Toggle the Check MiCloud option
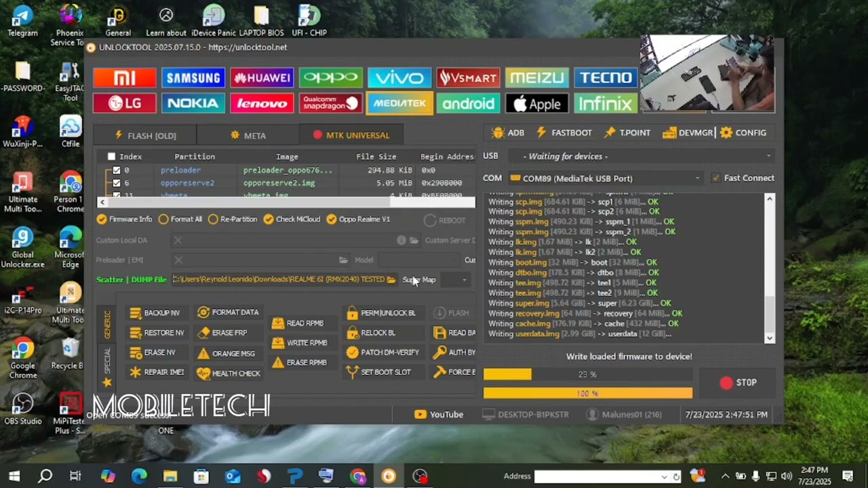 tap(292, 219)
